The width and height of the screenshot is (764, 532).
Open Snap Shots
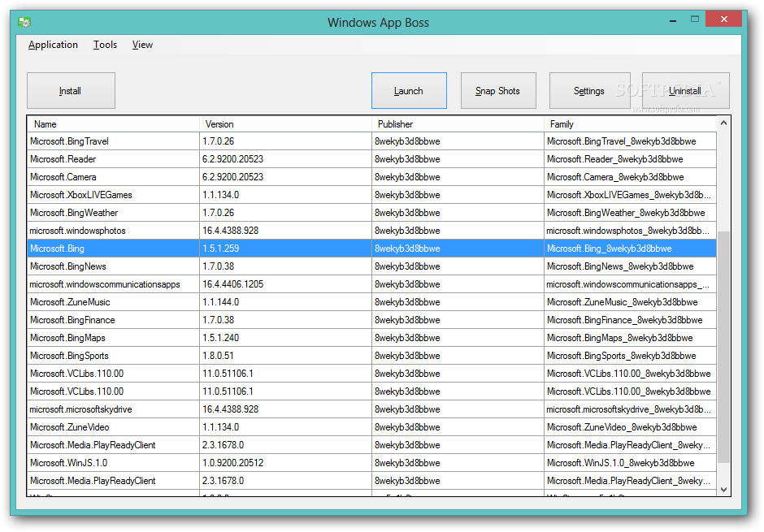[x=498, y=90]
